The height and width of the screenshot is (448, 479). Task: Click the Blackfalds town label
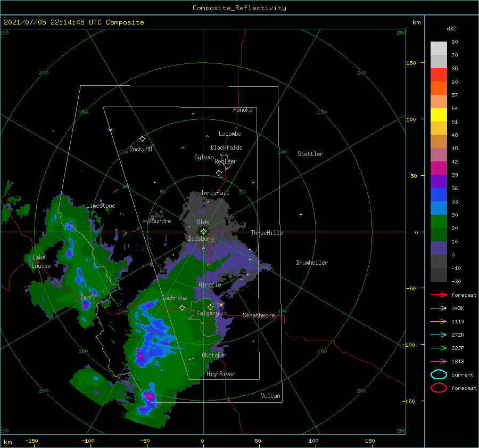tap(226, 148)
